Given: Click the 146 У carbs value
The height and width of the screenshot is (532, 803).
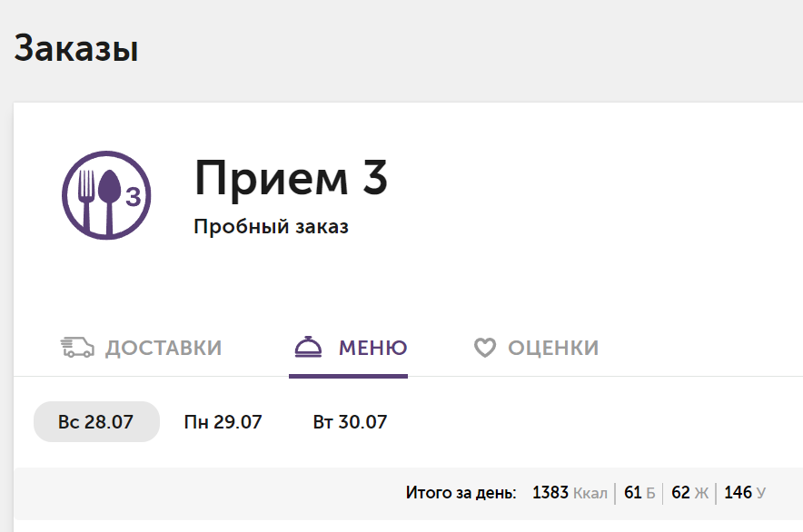Looking at the screenshot, I should pyautogui.click(x=745, y=493).
